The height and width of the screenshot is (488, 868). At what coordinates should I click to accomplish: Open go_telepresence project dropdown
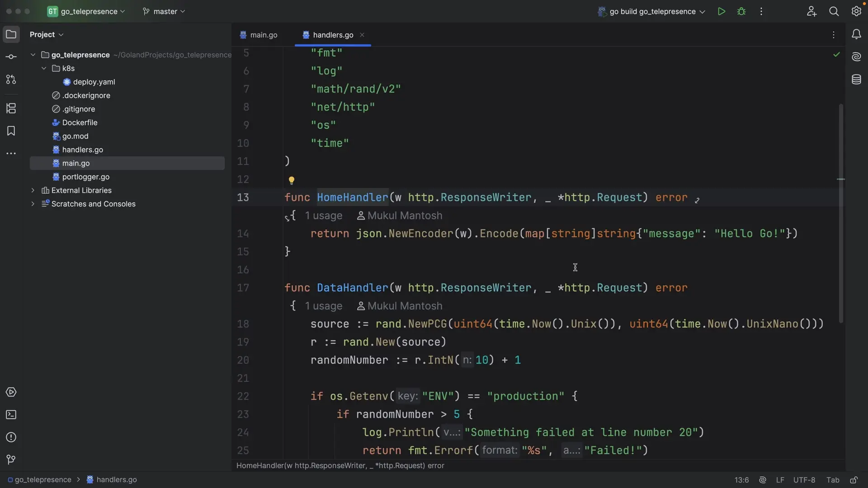(x=93, y=11)
